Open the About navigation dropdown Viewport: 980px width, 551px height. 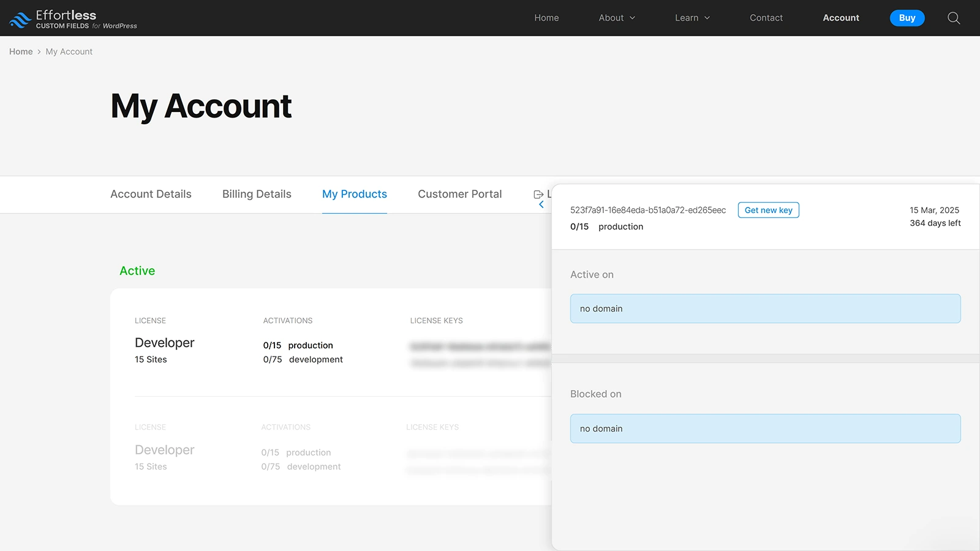pyautogui.click(x=616, y=18)
